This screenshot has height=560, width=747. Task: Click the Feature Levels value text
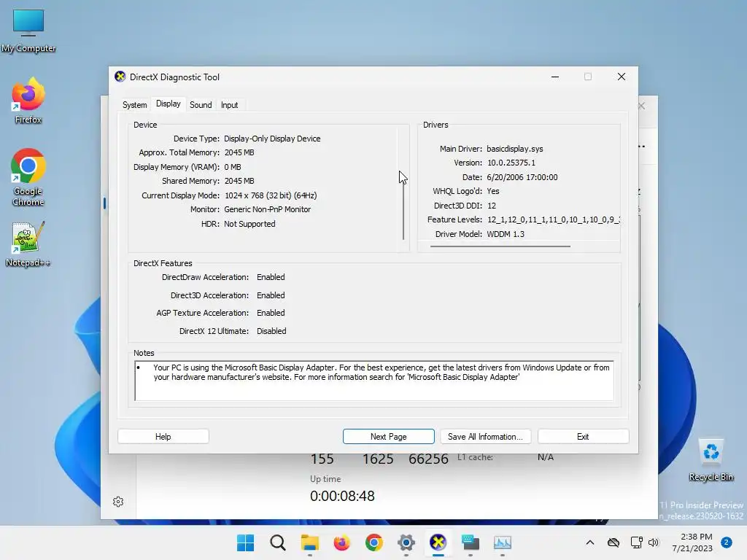[553, 219]
